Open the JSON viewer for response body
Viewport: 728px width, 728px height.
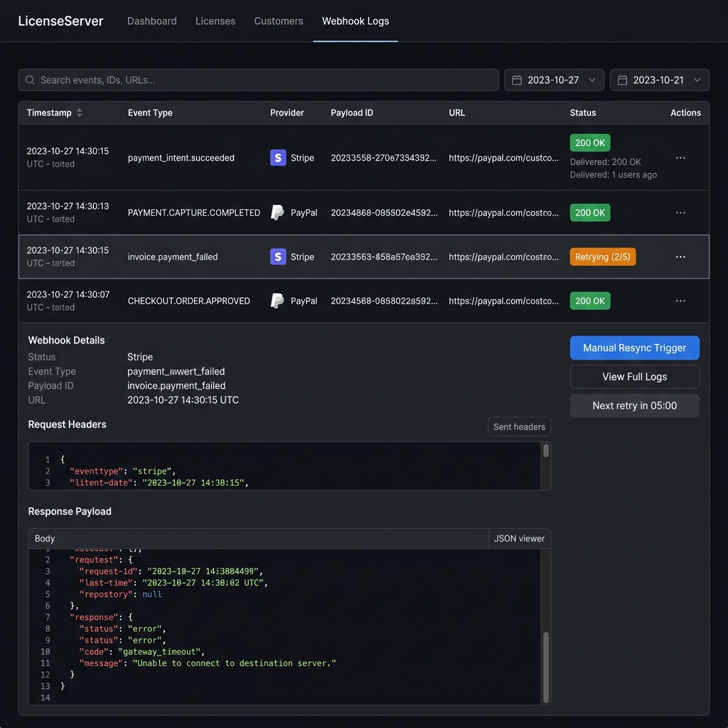pos(519,539)
